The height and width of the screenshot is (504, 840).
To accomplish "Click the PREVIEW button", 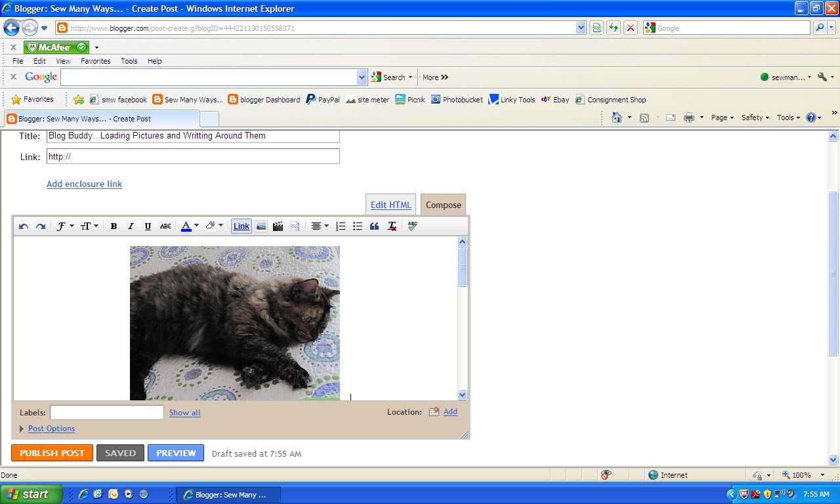I will tap(176, 453).
